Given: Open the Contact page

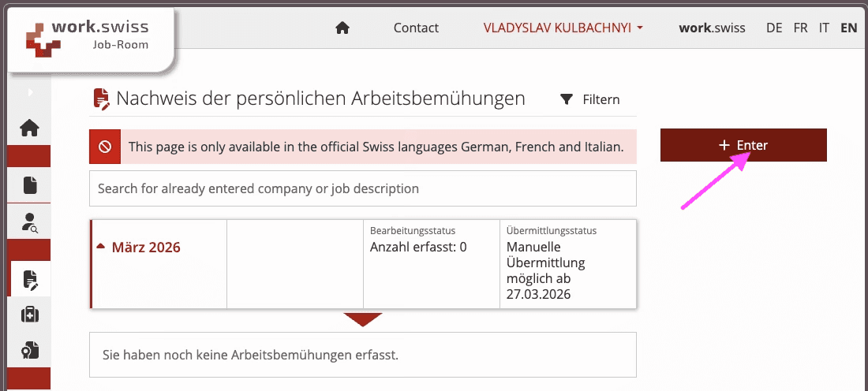Looking at the screenshot, I should [x=416, y=28].
